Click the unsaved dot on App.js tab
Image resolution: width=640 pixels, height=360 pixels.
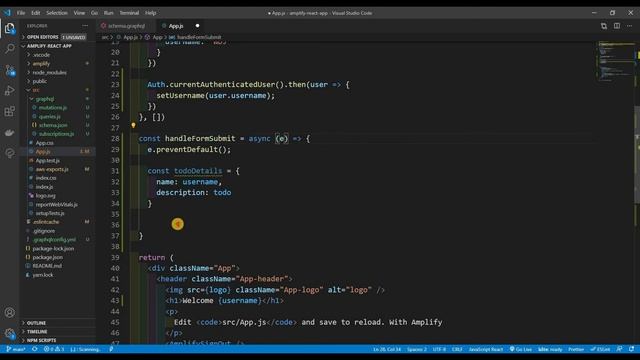(x=198, y=26)
